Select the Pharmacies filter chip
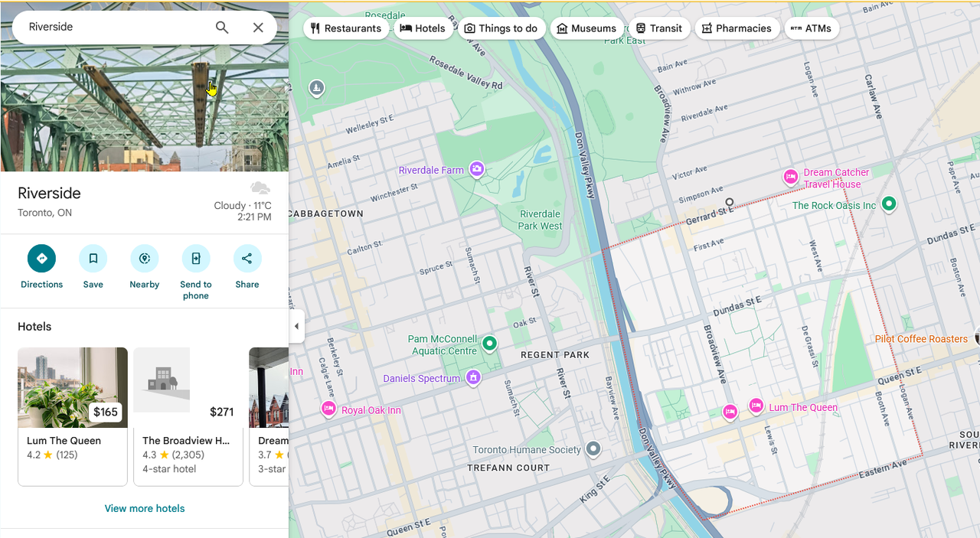The height and width of the screenshot is (538, 980). tap(737, 28)
